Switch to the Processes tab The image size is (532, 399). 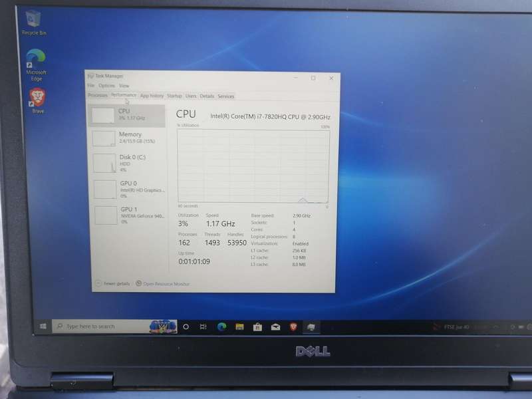coord(98,95)
